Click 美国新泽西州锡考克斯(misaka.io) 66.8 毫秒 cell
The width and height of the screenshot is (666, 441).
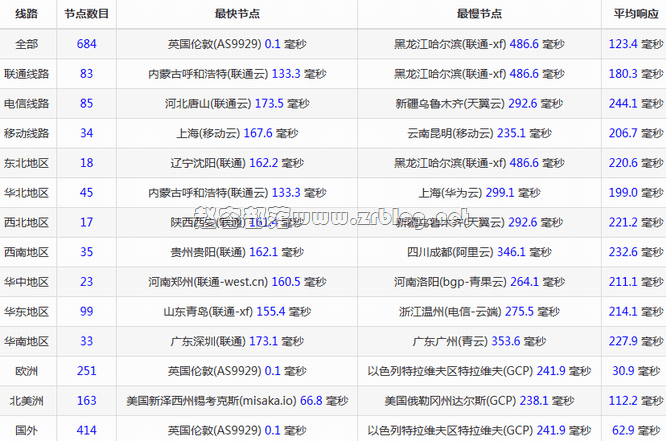(x=237, y=401)
